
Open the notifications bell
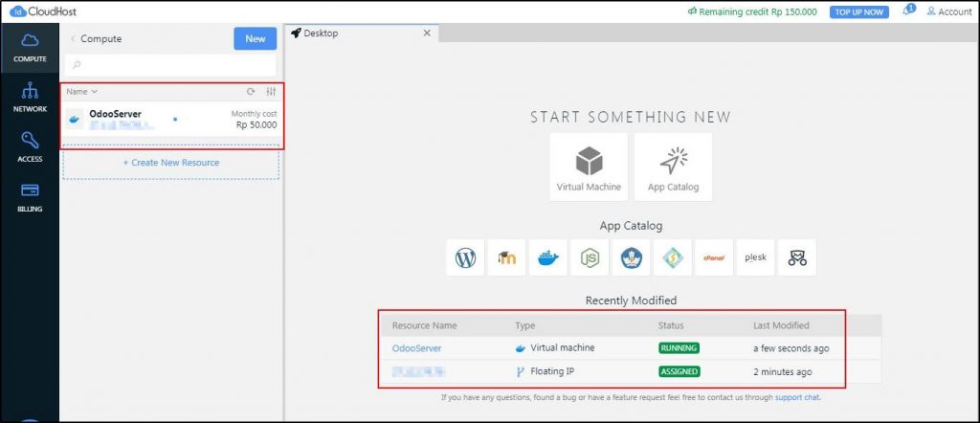point(907,11)
